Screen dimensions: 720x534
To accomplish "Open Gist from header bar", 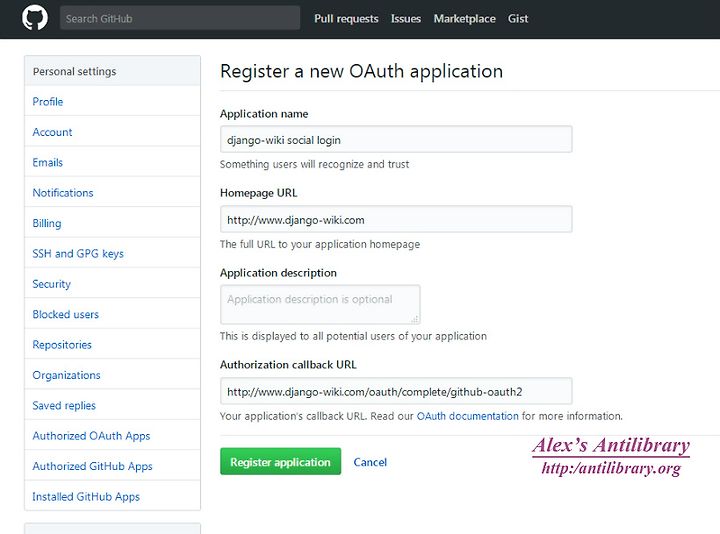I will tap(518, 19).
